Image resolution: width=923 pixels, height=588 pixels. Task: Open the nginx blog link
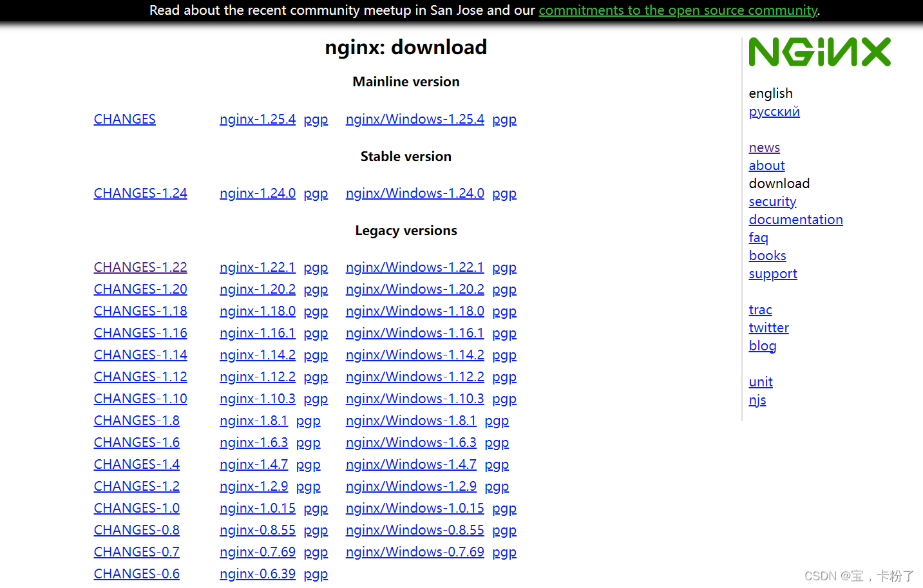tap(763, 346)
